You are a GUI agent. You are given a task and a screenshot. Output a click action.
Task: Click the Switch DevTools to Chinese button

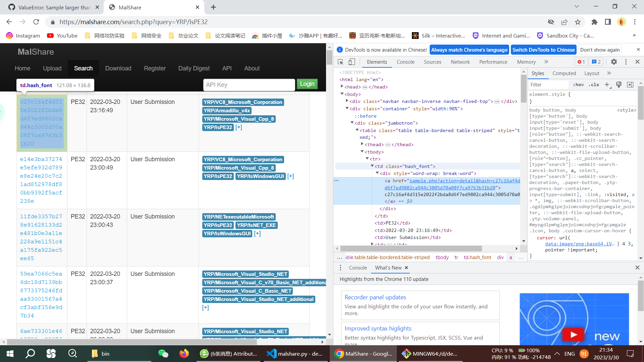(x=543, y=50)
